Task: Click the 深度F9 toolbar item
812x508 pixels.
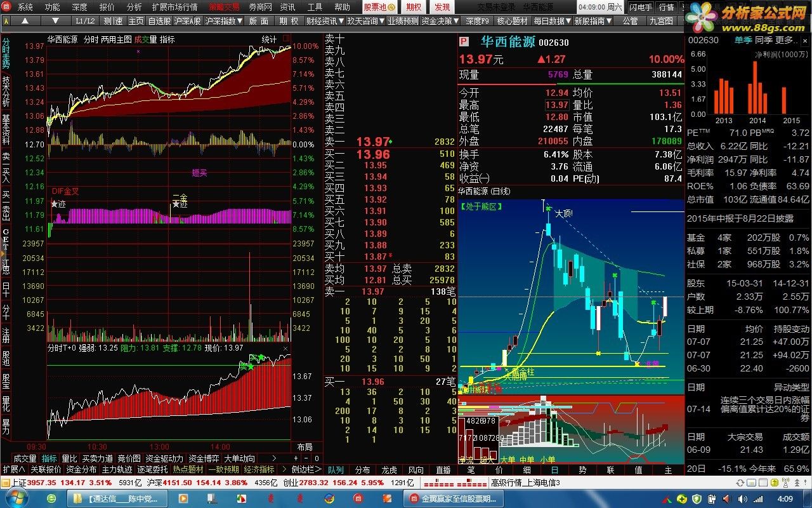Action: (x=478, y=21)
